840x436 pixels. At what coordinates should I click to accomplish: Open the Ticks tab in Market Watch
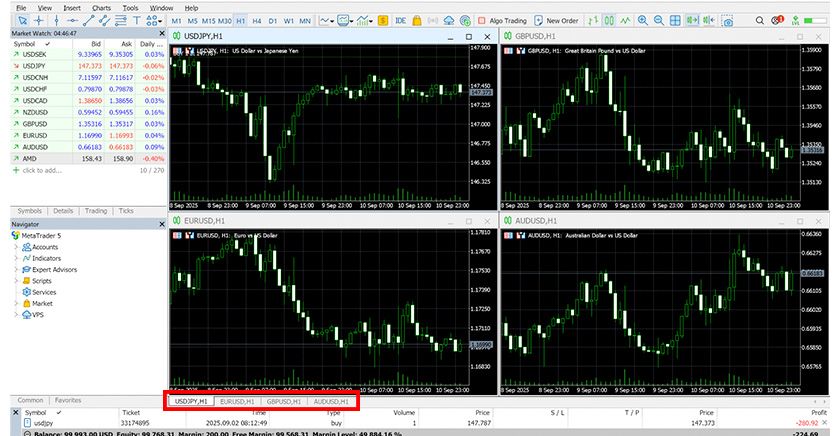(126, 211)
